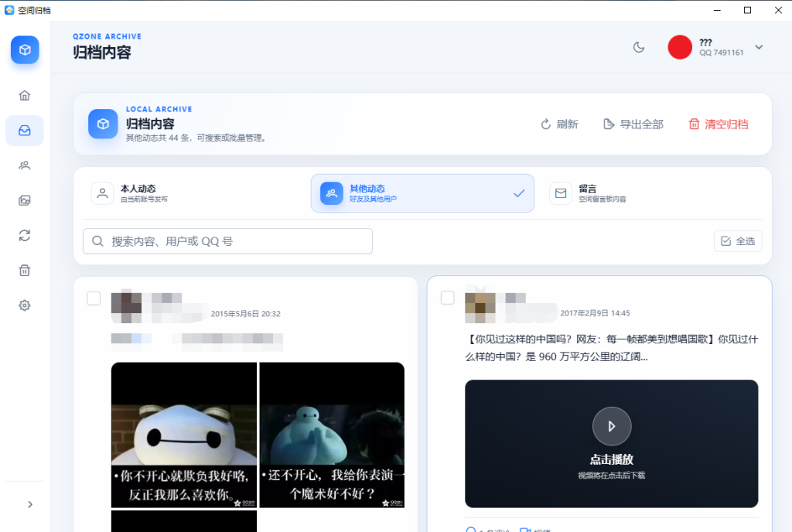Maximize the 空间归档 window
The height and width of the screenshot is (532, 792).
(748, 10)
